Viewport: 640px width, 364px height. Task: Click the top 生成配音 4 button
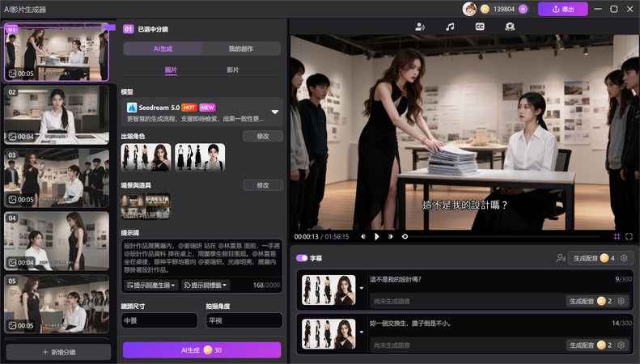pos(592,258)
